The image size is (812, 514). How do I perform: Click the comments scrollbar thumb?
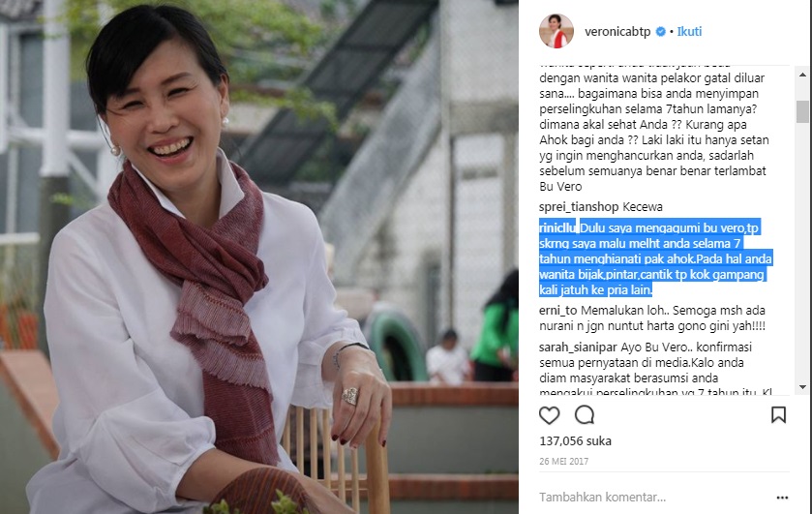pyautogui.click(x=802, y=111)
